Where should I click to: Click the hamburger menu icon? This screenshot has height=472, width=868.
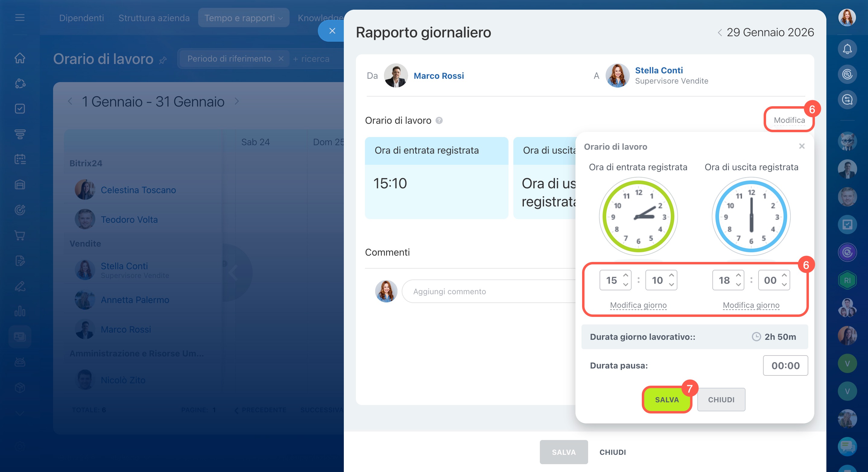20,18
